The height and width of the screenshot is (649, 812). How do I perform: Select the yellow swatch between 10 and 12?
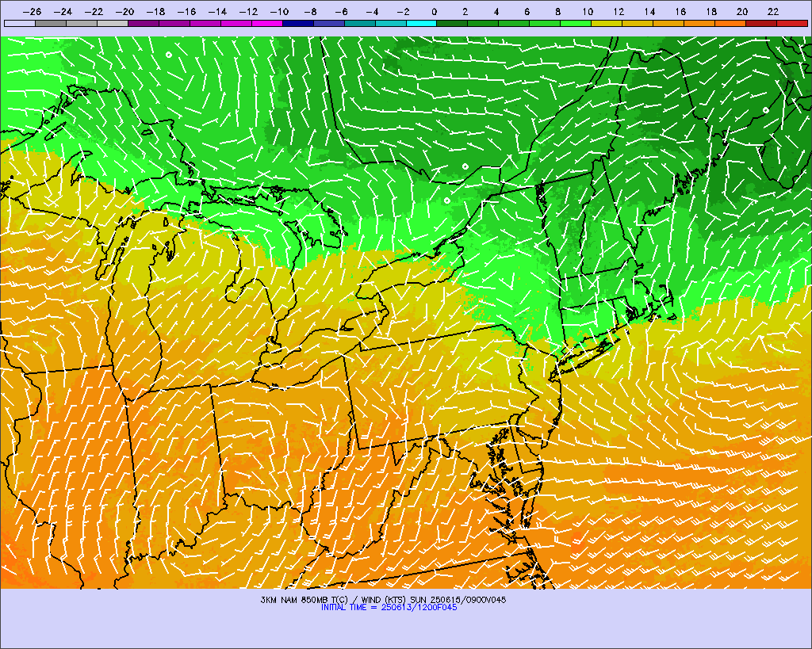[607, 23]
